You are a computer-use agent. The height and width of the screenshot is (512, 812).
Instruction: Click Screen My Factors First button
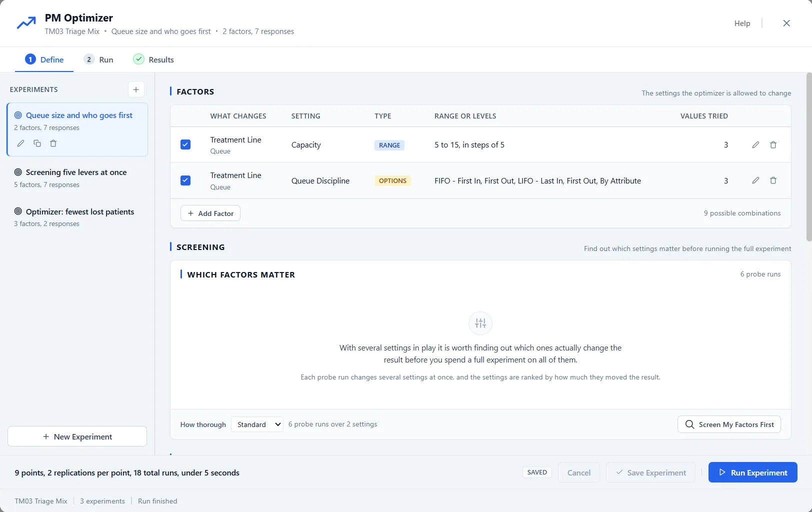pyautogui.click(x=729, y=424)
